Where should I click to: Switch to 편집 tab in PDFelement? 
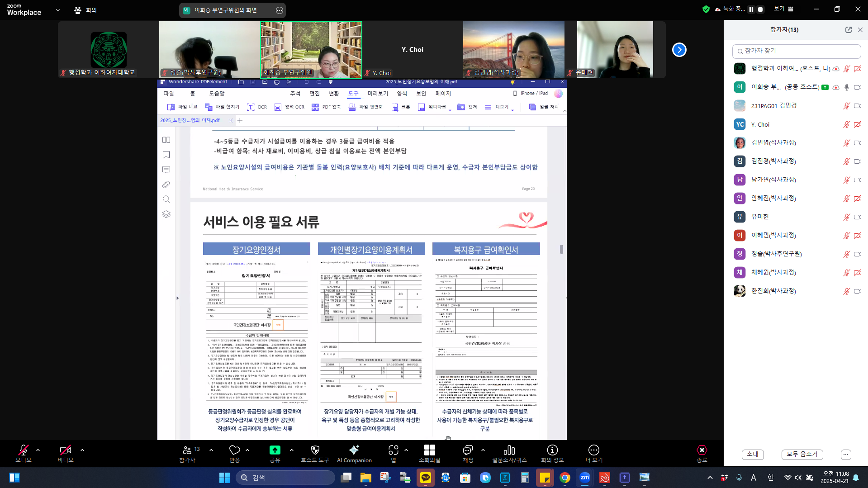tap(314, 94)
